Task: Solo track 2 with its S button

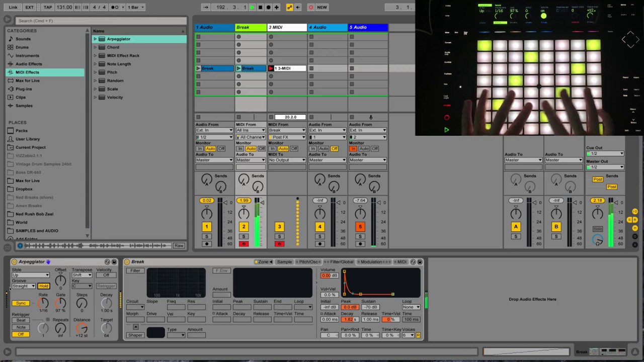Action: [x=244, y=236]
